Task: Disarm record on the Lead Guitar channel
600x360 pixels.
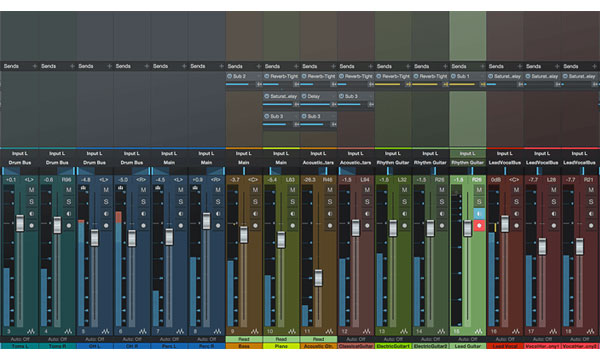Action: click(x=479, y=226)
